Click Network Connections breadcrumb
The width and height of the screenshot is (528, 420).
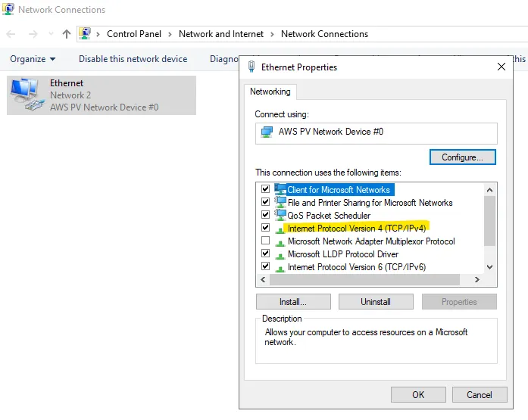[324, 34]
